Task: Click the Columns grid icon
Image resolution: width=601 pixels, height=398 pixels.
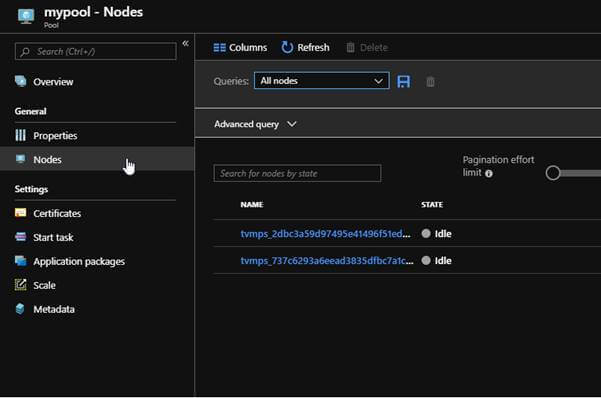Action: (x=220, y=48)
